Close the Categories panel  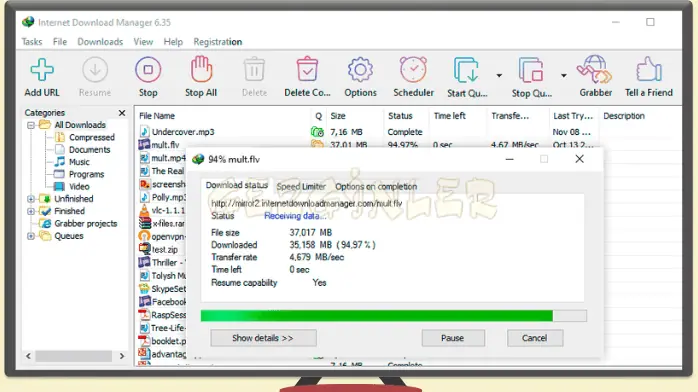pyautogui.click(x=122, y=113)
